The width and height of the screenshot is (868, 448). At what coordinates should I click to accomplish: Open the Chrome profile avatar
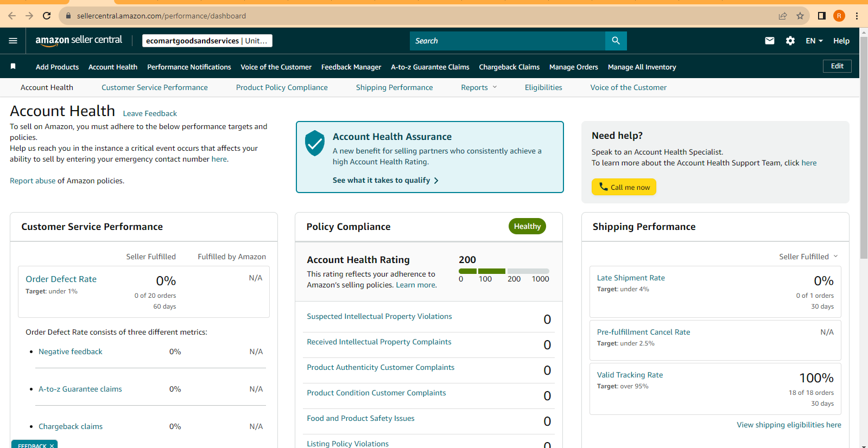[839, 16]
